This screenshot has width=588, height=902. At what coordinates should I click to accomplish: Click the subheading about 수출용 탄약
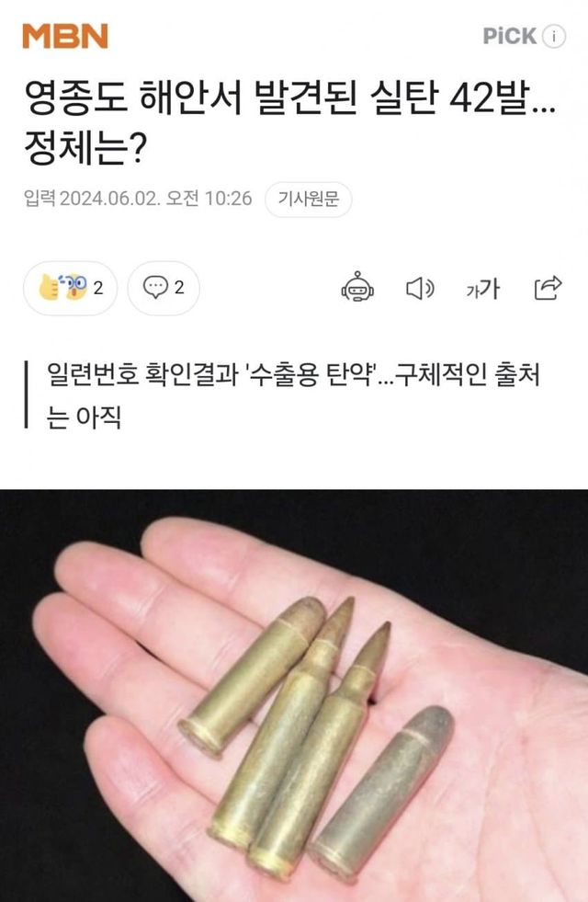point(293,395)
